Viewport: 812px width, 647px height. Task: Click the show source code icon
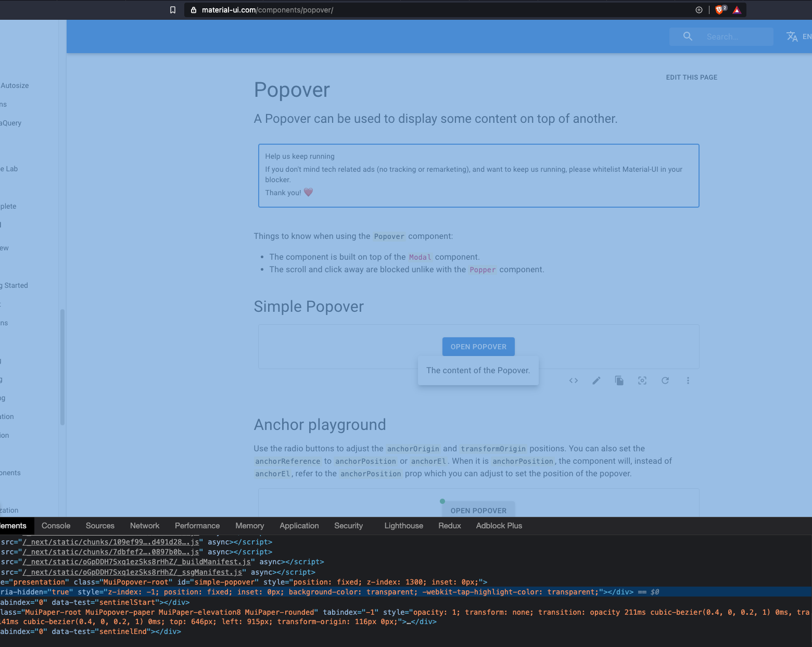pyautogui.click(x=573, y=380)
